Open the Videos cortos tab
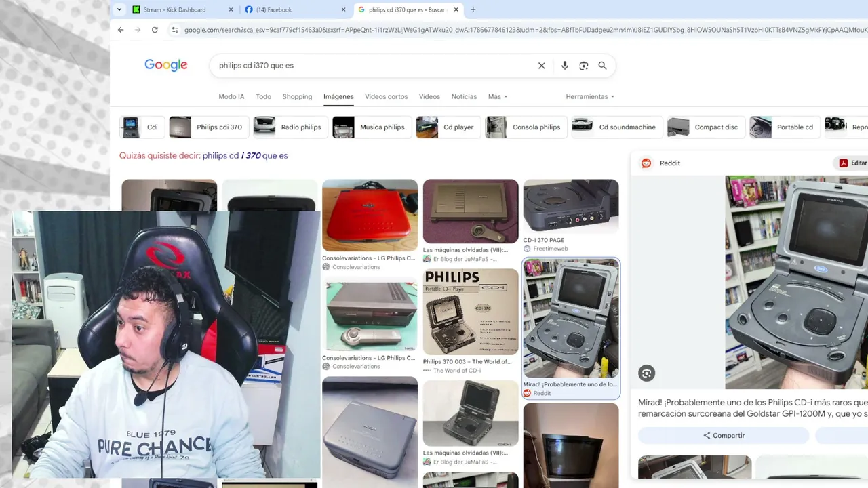This screenshot has height=488, width=868. coord(387,96)
